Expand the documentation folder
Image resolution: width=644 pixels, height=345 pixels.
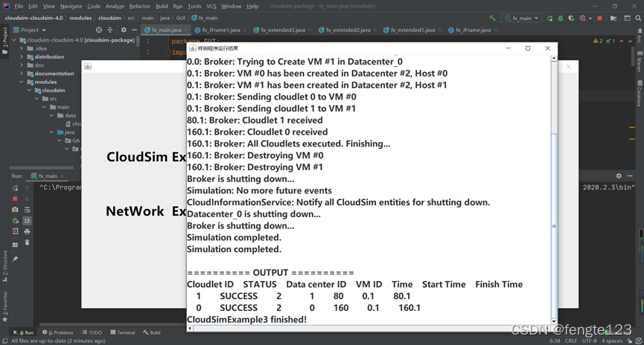point(22,74)
